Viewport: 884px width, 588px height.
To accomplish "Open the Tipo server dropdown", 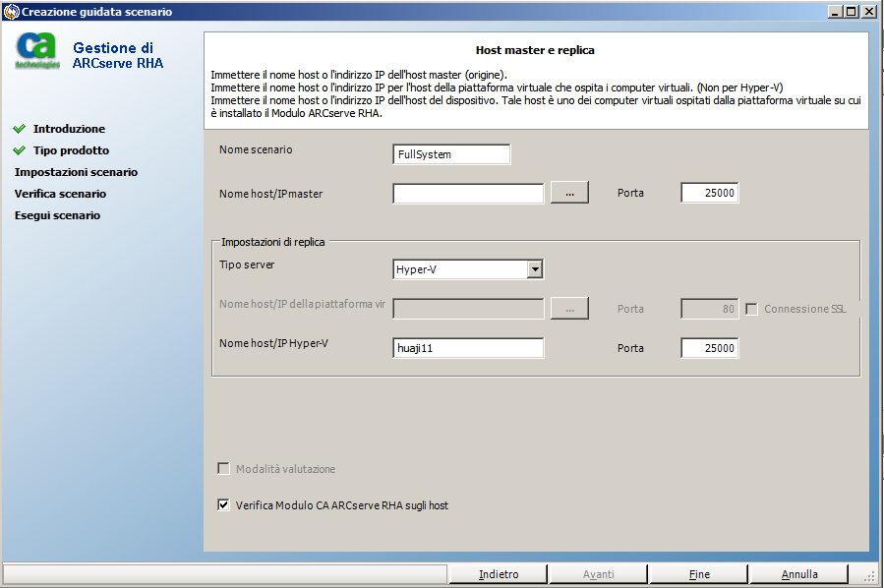I will (x=468, y=269).
